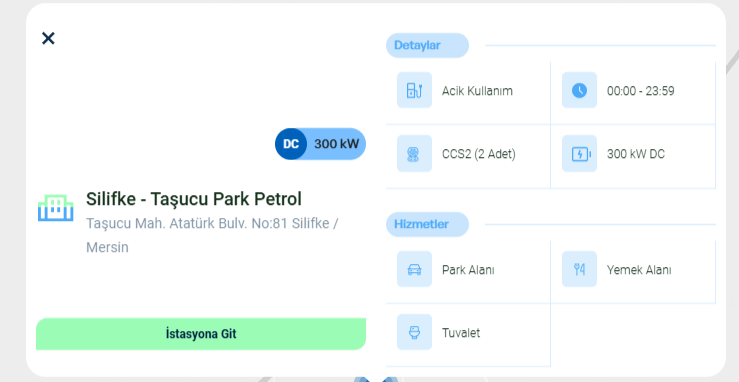This screenshot has width=739, height=382.
Task: Click the clock icon for opening hours
Action: pos(579,90)
